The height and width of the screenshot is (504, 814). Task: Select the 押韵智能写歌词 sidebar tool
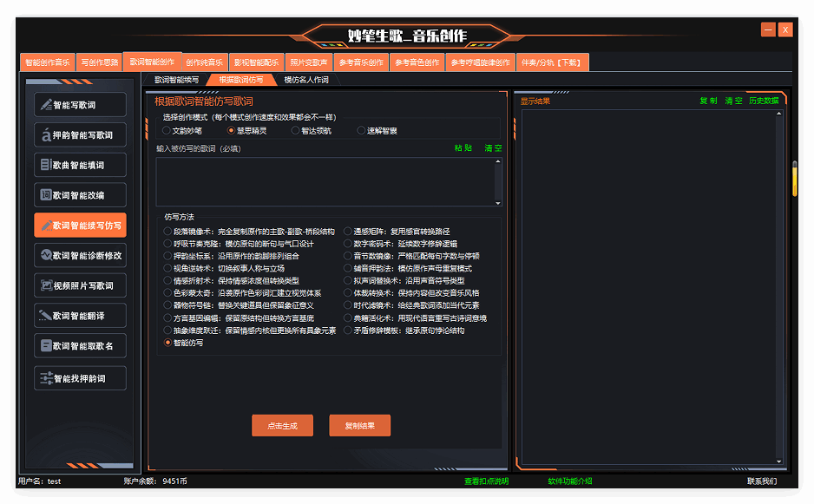click(x=80, y=135)
